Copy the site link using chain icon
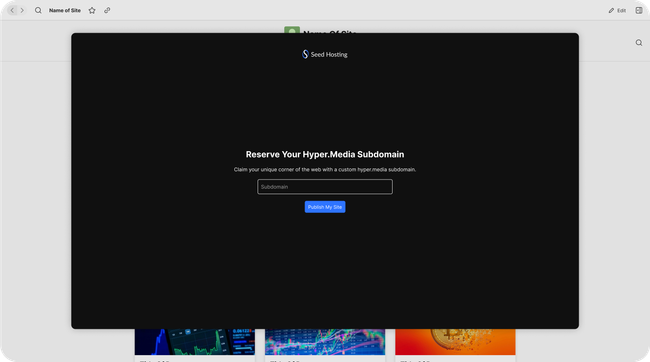Viewport: 650px width, 362px height. [x=107, y=10]
